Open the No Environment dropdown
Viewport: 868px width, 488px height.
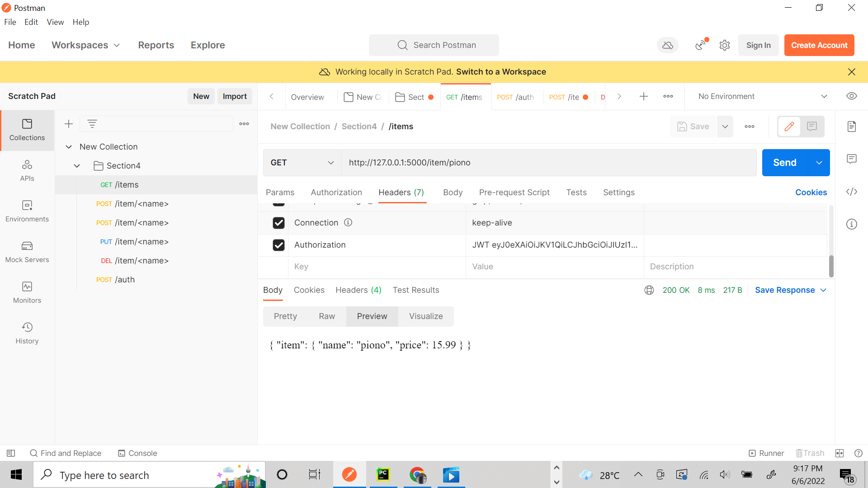762,96
